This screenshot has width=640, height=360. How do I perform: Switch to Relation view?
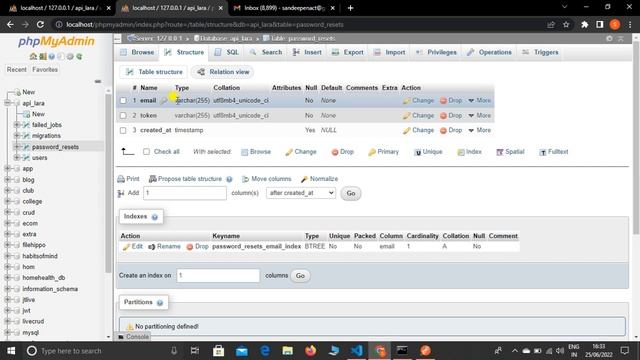223,72
